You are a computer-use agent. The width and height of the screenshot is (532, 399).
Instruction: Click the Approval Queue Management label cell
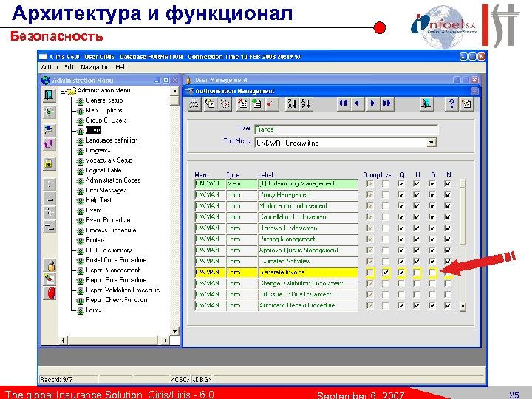(x=307, y=250)
